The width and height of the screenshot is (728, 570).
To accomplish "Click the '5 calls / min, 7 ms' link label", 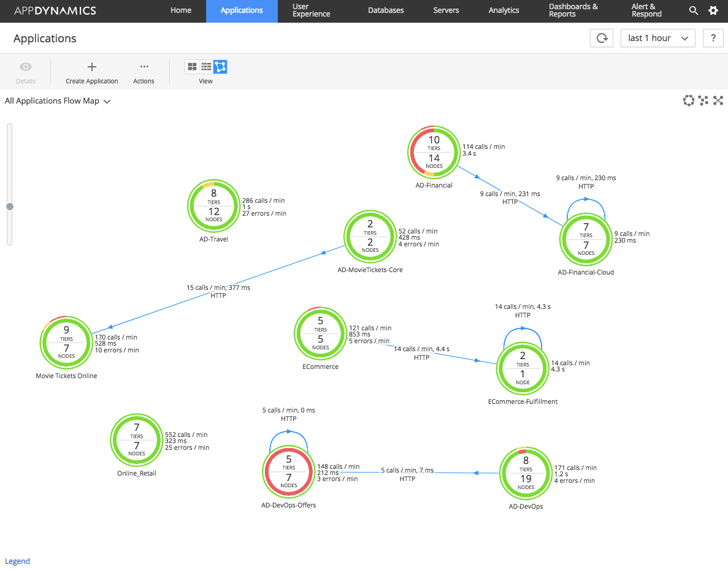I will tap(407, 470).
